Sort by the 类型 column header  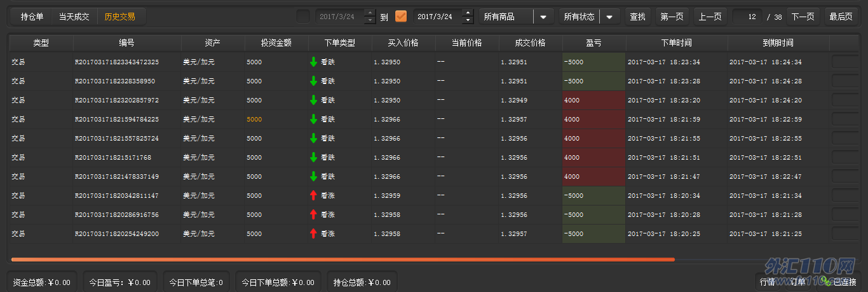[41, 43]
